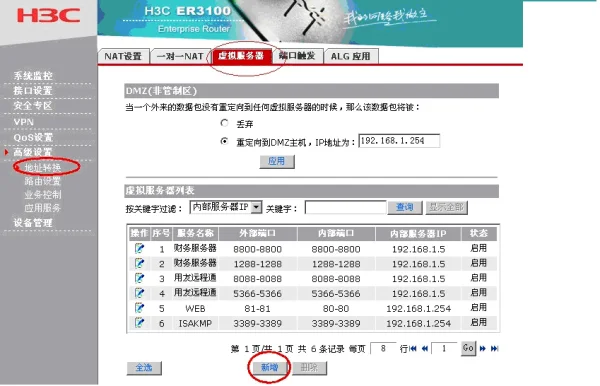The image size is (600, 386).
Task: Click the 内部服务器IP column header
Action: [x=418, y=233]
